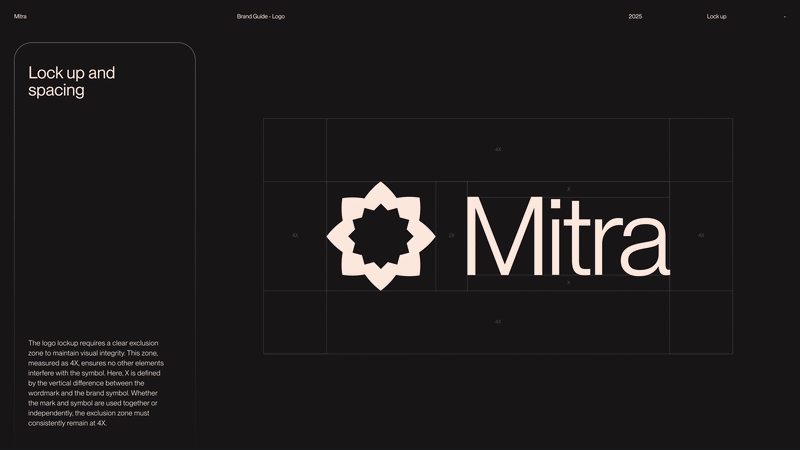Click the letter M in the wordmark
800x450 pixels.
click(504, 237)
